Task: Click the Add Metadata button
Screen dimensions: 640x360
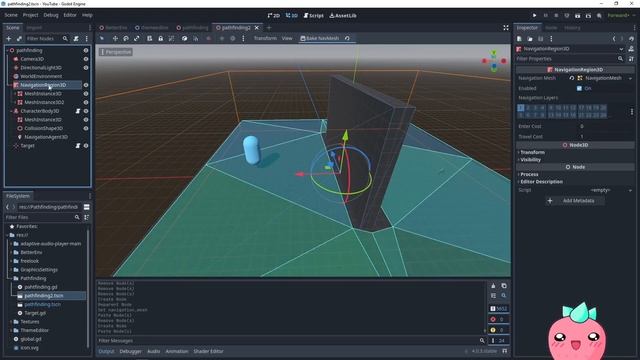Action: (x=575, y=201)
